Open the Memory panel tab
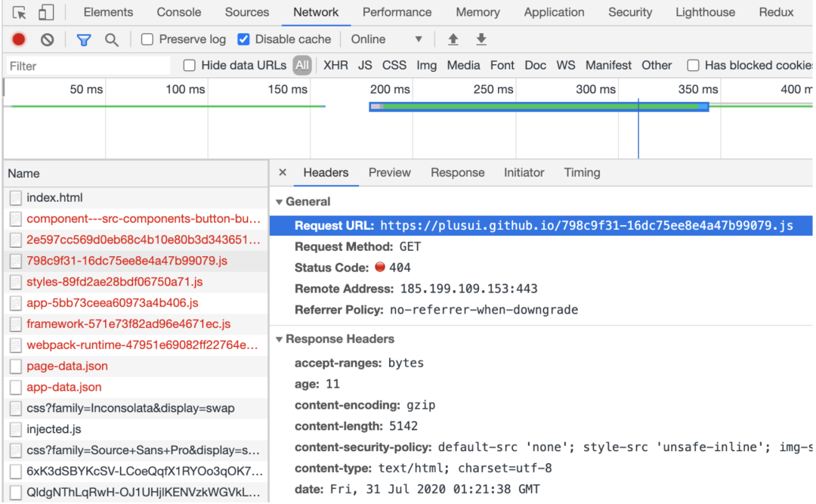Screen dimensions: 816x504 click(x=478, y=12)
